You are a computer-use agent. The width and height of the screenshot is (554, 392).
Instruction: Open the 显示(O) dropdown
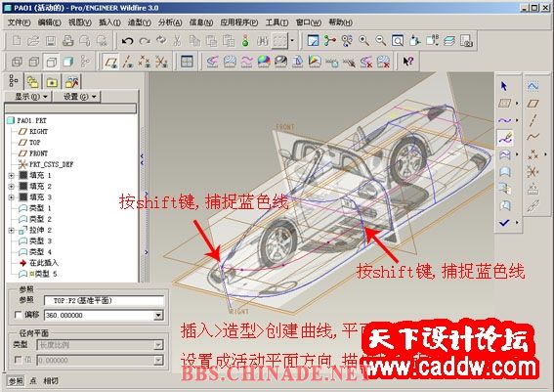tap(28, 97)
